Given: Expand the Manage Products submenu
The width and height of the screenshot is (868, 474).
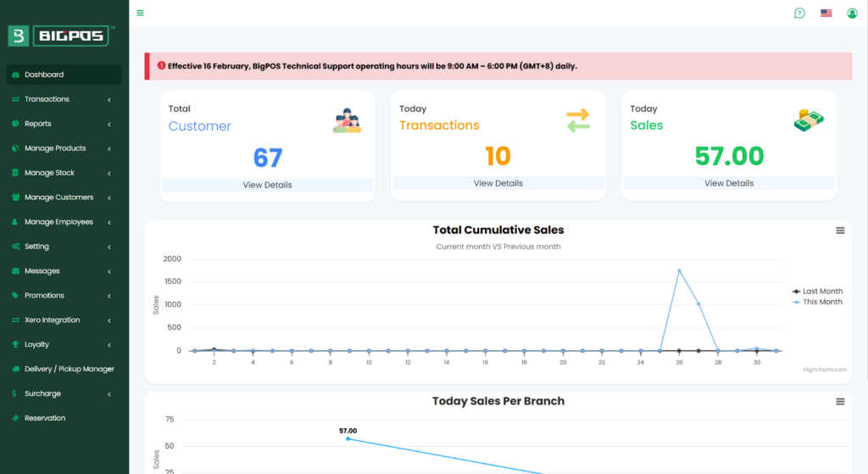Looking at the screenshot, I should coord(64,148).
